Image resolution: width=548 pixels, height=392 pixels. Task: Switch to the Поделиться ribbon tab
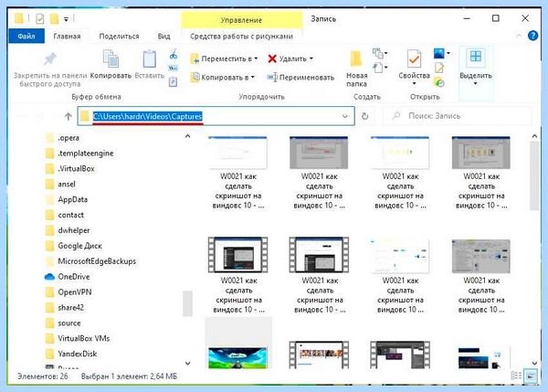pyautogui.click(x=119, y=36)
